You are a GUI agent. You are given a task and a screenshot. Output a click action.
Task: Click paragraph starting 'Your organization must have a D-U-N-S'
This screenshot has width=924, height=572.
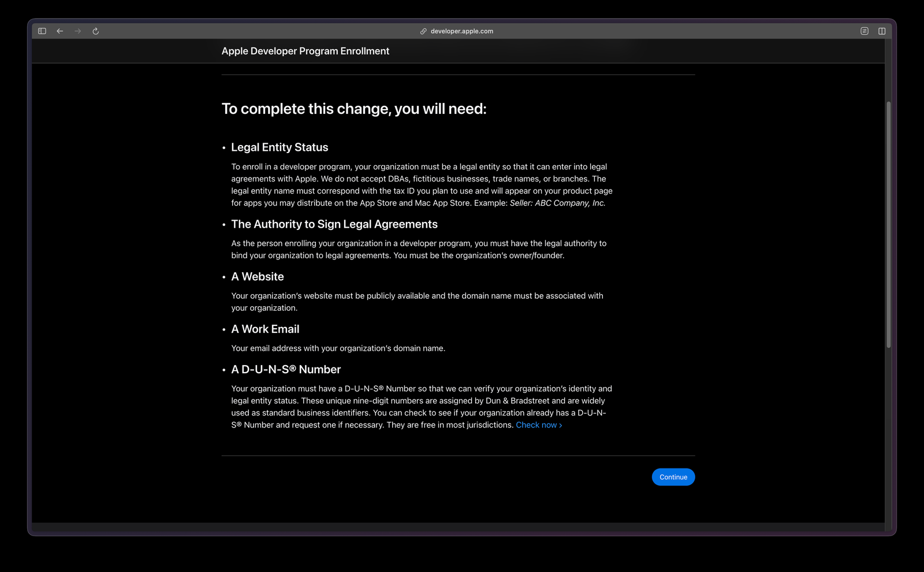[x=422, y=407]
